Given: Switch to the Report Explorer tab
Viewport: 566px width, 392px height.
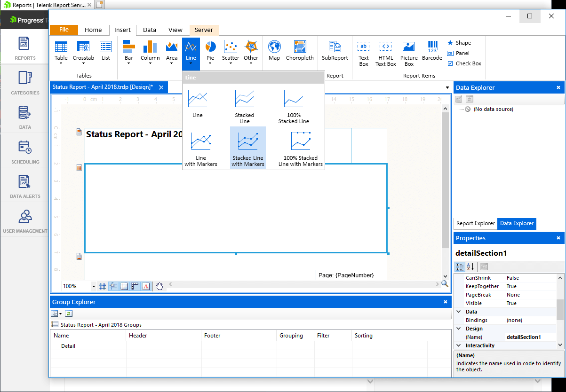Looking at the screenshot, I should pos(475,223).
